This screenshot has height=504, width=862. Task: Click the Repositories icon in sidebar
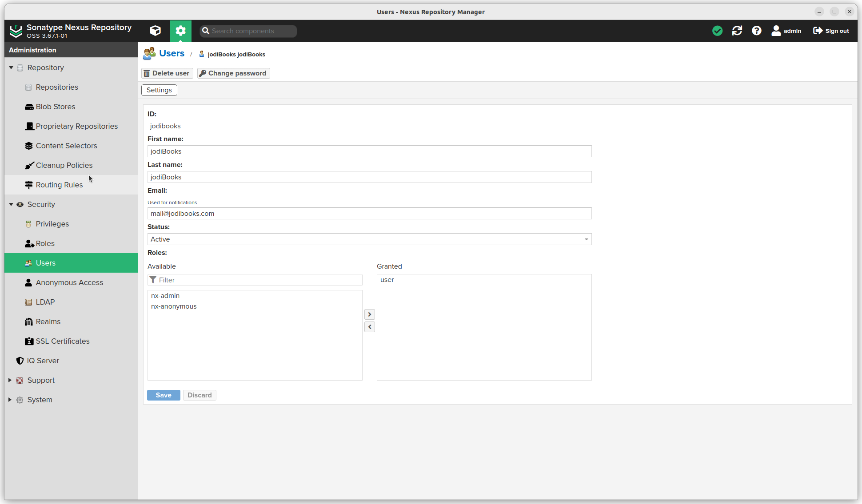(28, 87)
